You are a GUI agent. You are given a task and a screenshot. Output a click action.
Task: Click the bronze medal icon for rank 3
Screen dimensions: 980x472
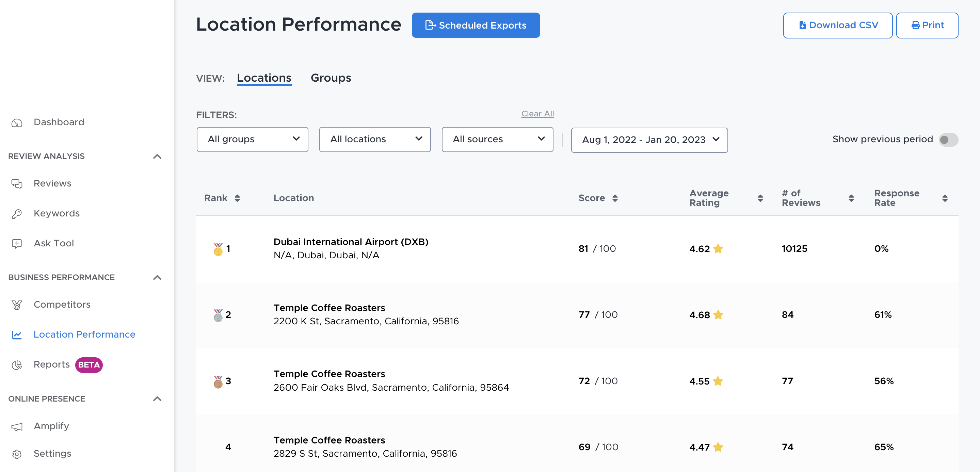tap(218, 381)
